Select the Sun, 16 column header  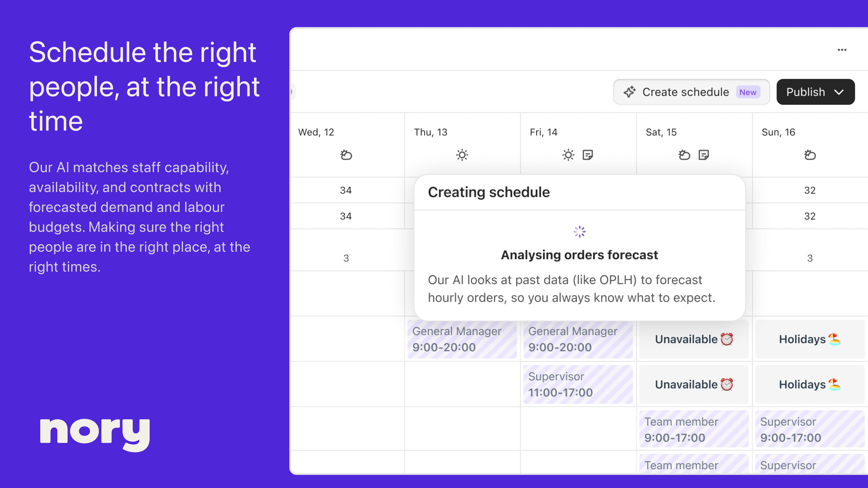pyautogui.click(x=778, y=132)
